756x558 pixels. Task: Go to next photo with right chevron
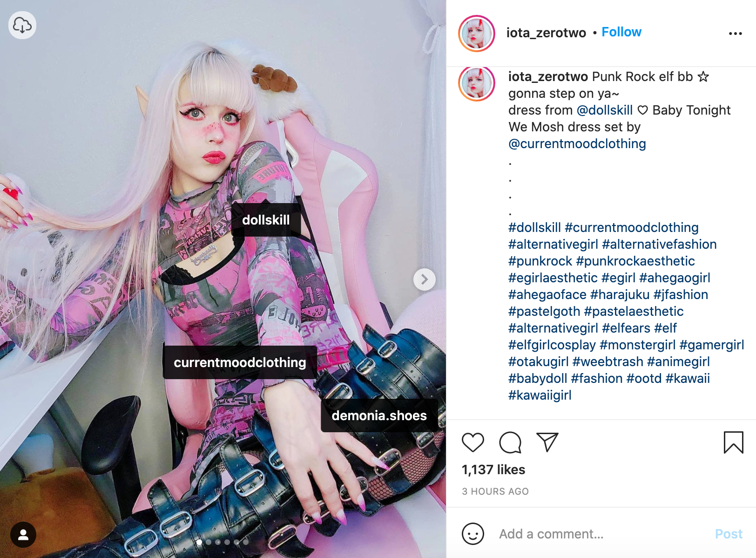click(424, 279)
